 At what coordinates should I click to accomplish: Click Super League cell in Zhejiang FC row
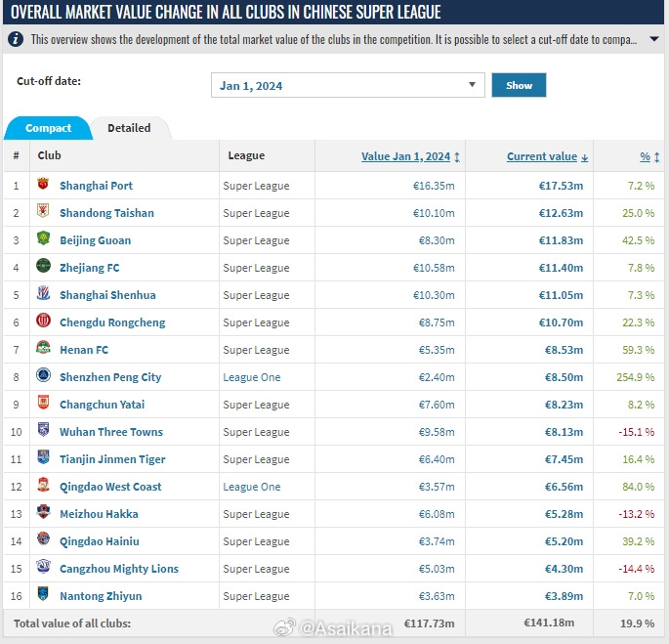(256, 268)
